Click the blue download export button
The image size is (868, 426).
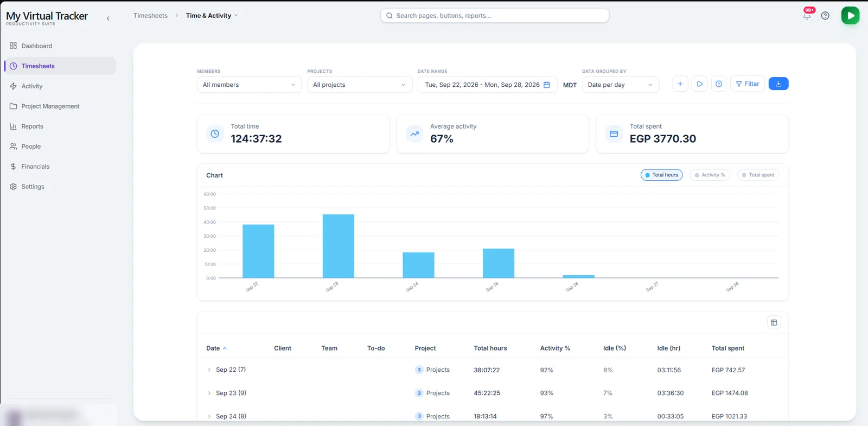(x=778, y=84)
